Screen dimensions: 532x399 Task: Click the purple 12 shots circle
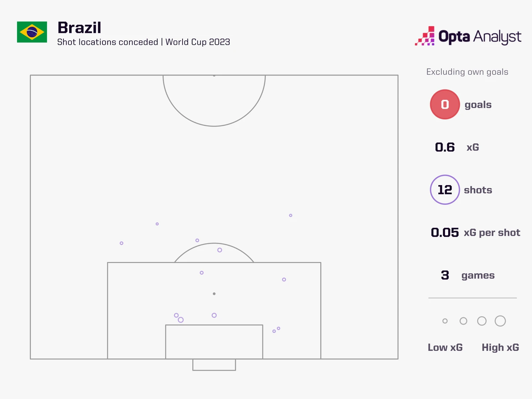445,190
